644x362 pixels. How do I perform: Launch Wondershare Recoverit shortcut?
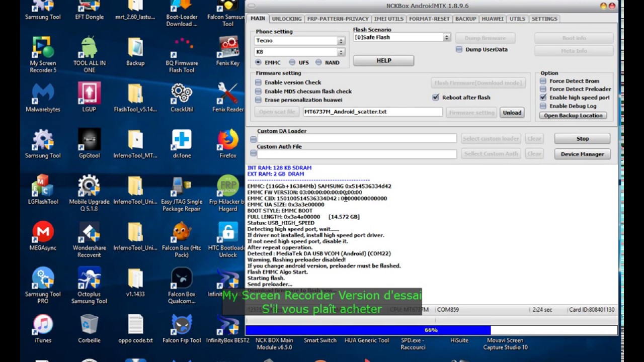click(89, 239)
